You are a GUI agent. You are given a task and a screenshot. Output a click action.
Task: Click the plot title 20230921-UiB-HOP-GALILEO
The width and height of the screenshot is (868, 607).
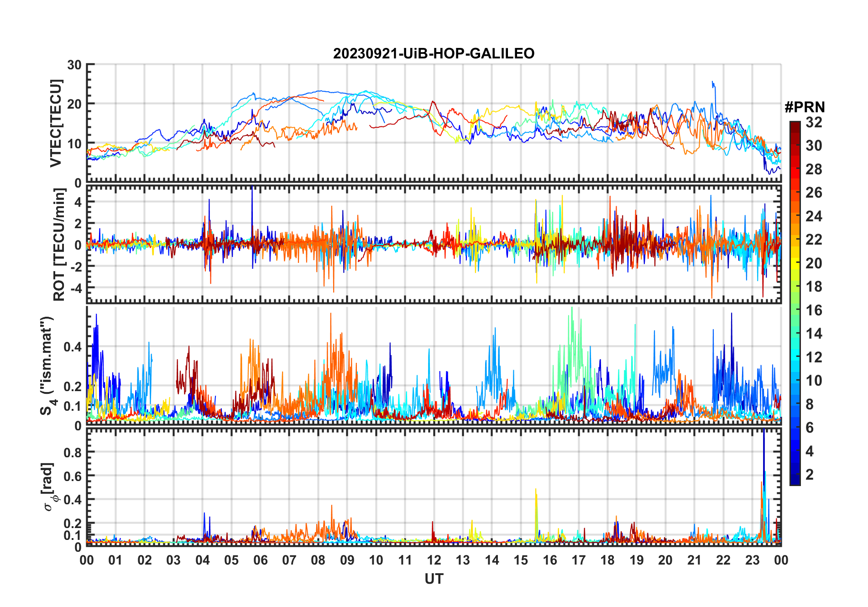click(x=434, y=54)
